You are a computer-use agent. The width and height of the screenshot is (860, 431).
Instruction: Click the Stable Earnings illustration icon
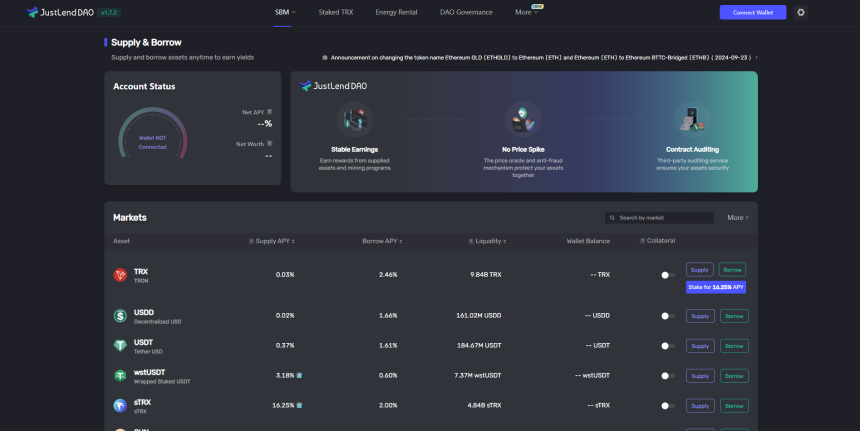pos(355,120)
